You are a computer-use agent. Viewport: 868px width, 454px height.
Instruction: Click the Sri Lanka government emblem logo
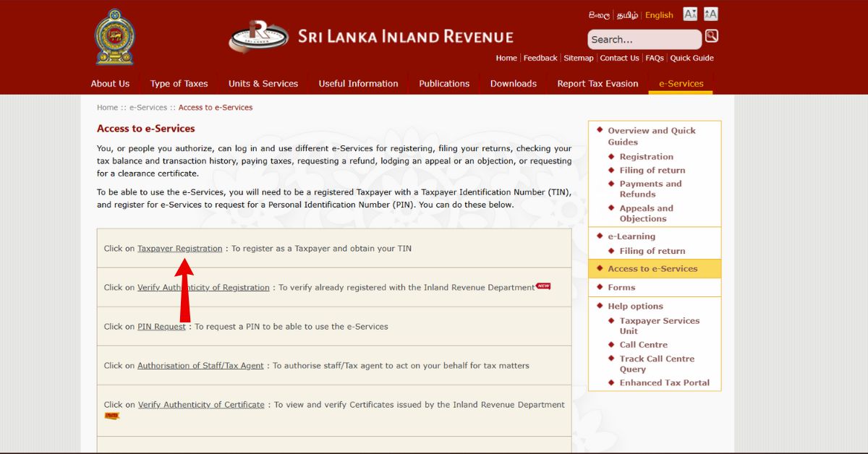point(114,36)
